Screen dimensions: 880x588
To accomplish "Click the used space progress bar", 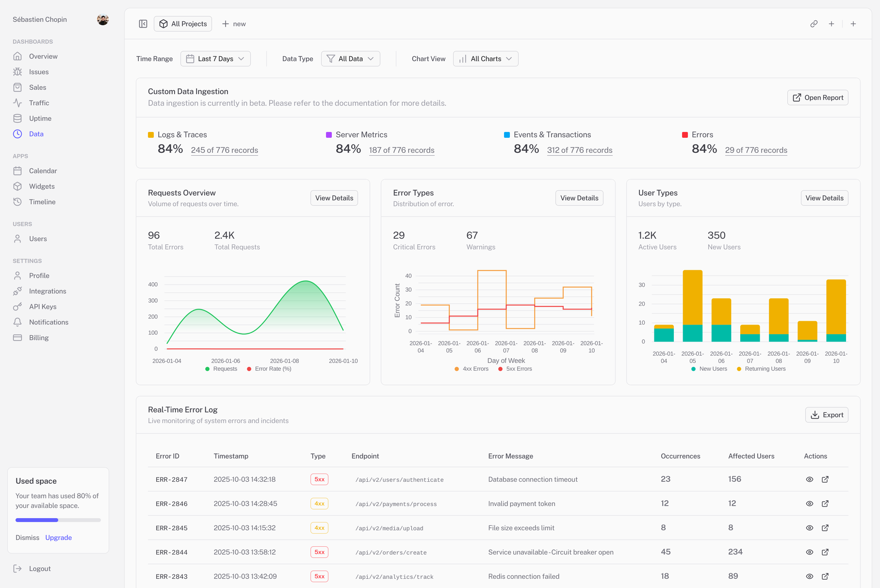I will click(x=58, y=520).
